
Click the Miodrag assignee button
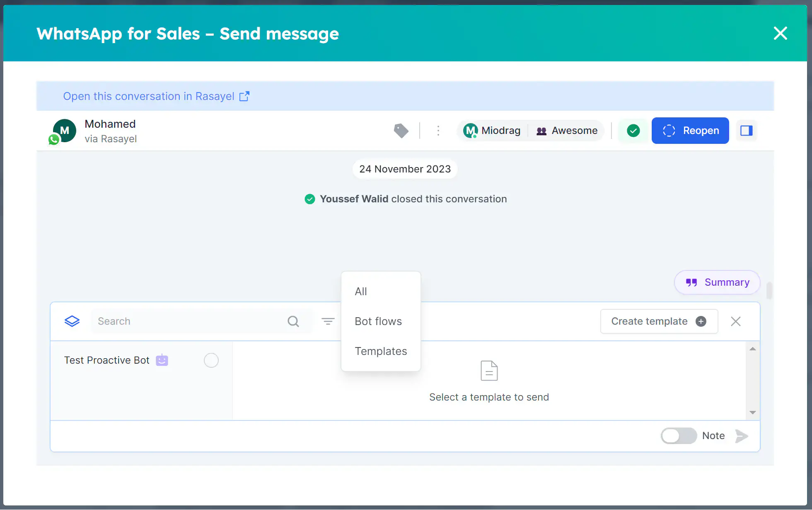pos(492,131)
